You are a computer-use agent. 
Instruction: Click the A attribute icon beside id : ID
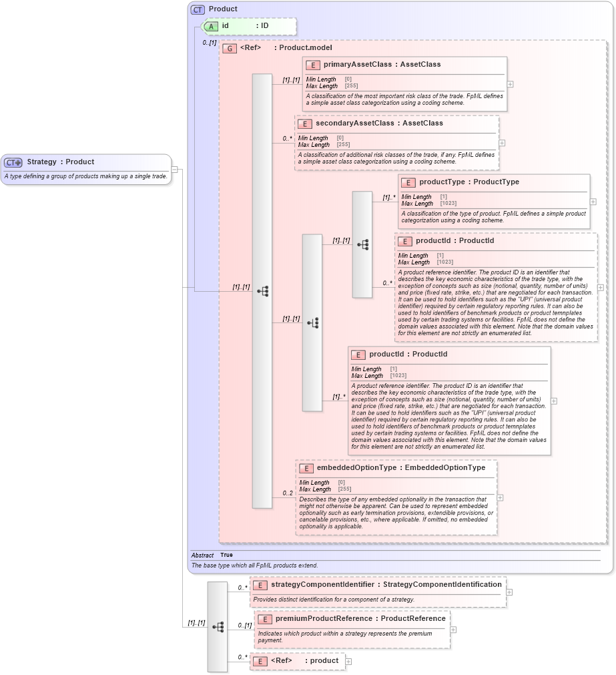(x=211, y=27)
